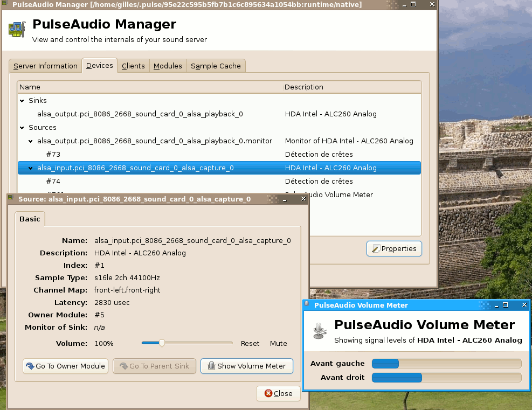Minimize the PulseAudio Manager window
The image size is (532, 410).
(404, 4)
